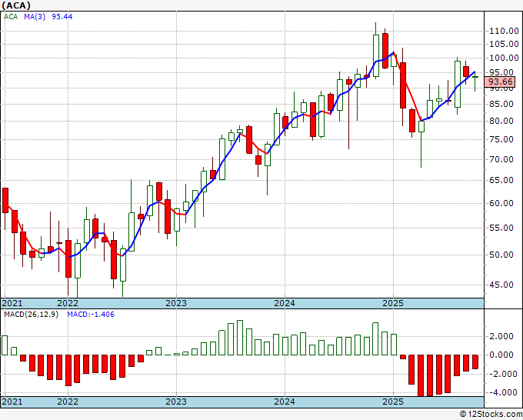Click the 75.00 price axis label

click(x=501, y=139)
